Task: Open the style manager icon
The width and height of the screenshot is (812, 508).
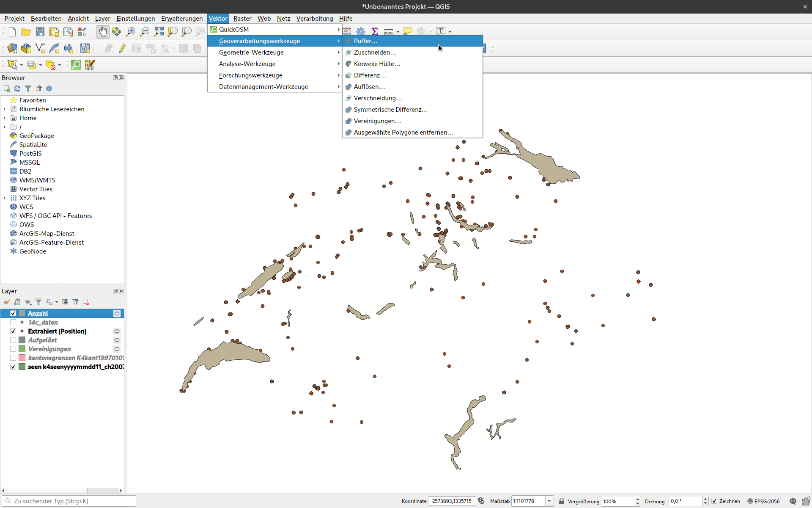Action: coord(82,32)
